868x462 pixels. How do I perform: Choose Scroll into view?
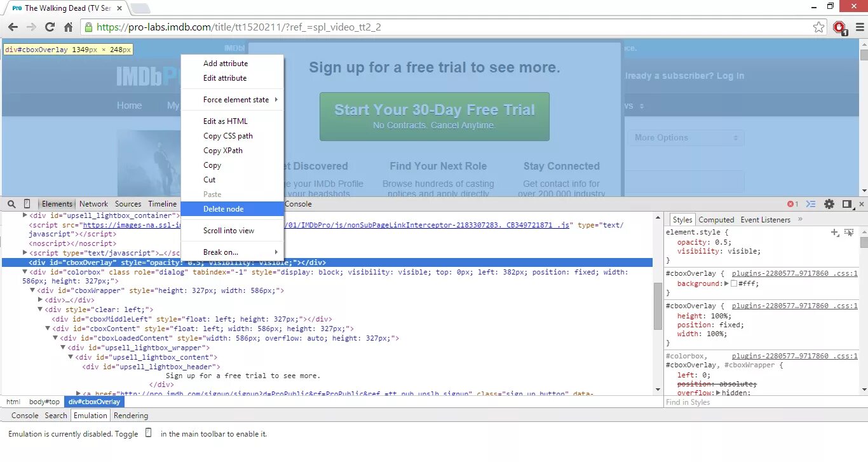click(229, 231)
